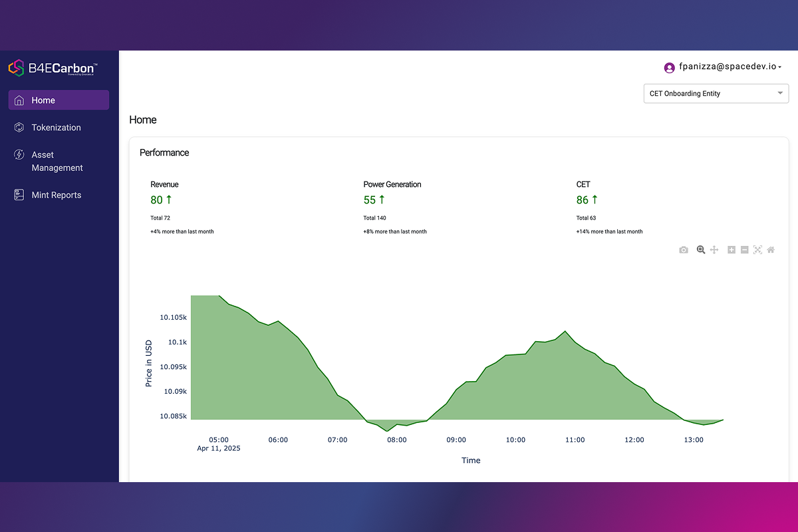This screenshot has width=798, height=532.
Task: Click the 10.09k y-axis label
Action: (176, 392)
